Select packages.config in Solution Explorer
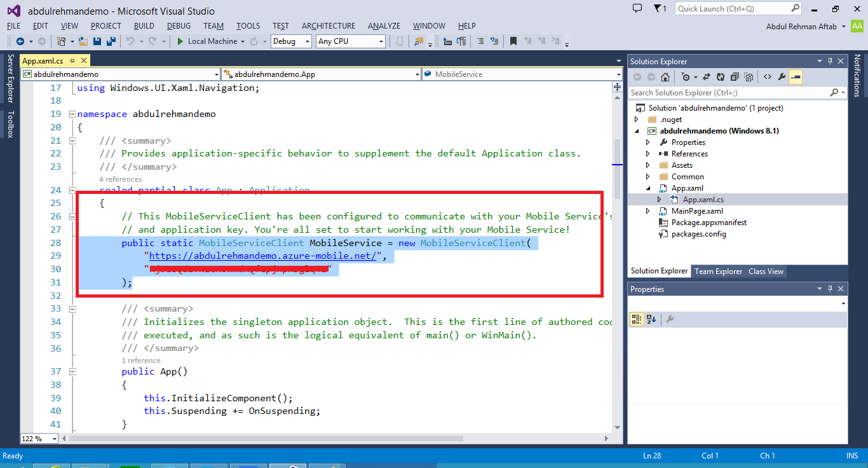 tap(698, 234)
